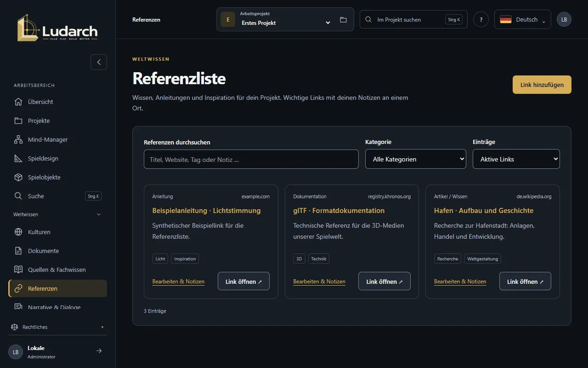The image size is (588, 368).
Task: Click the Dokumente file icon
Action: [x=18, y=251]
